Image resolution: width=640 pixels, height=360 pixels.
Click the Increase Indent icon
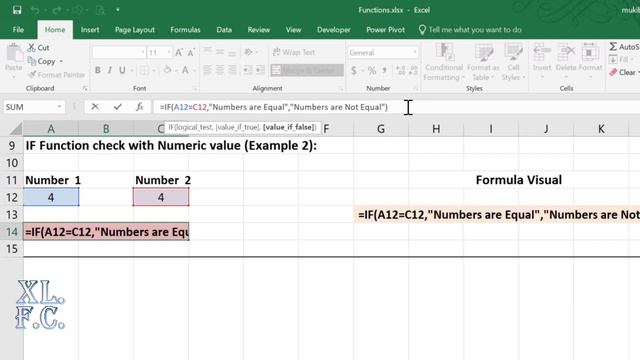tap(260, 70)
